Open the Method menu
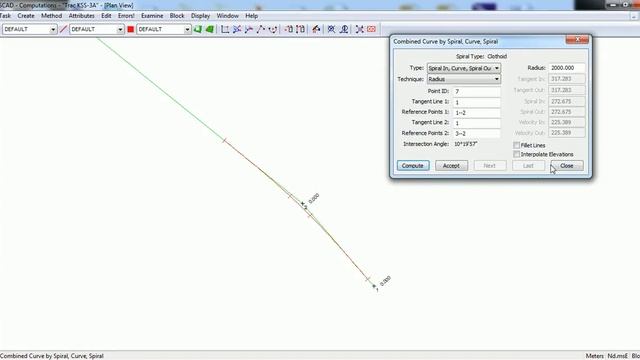The width and height of the screenshot is (640, 360). click(51, 16)
